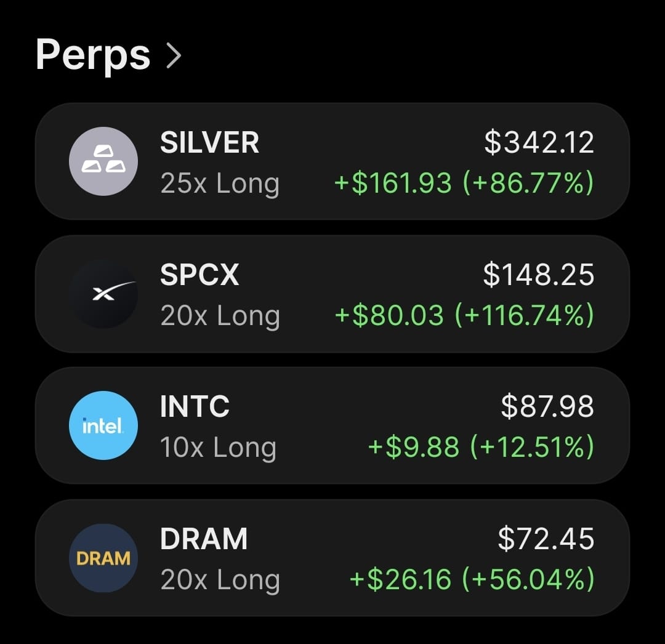665x644 pixels.
Task: Tap the SPCX SpaceX logo icon
Action: pyautogui.click(x=103, y=294)
